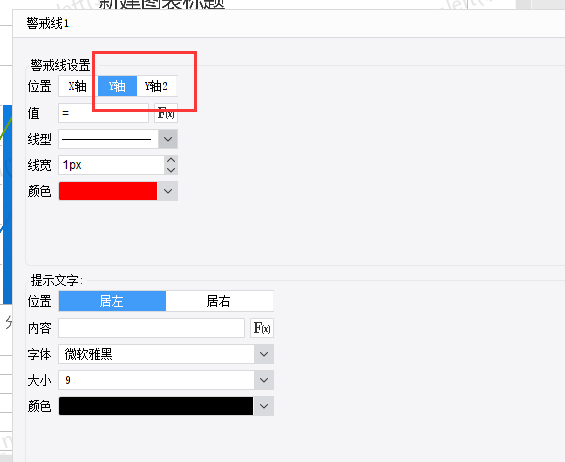565x462 pixels.
Task: Click the 内容 text input field
Action: pos(151,328)
